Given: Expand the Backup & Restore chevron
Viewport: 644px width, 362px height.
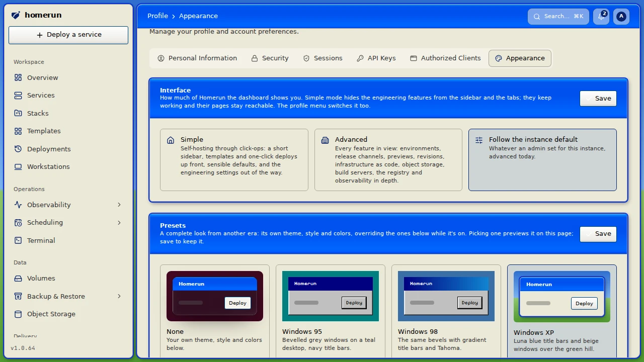Looking at the screenshot, I should pos(119,296).
